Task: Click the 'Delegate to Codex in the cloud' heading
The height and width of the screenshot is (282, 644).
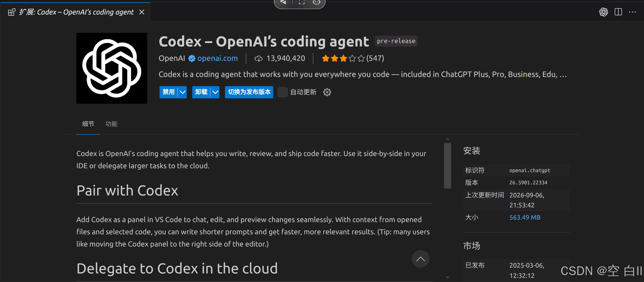Action: pos(177,268)
